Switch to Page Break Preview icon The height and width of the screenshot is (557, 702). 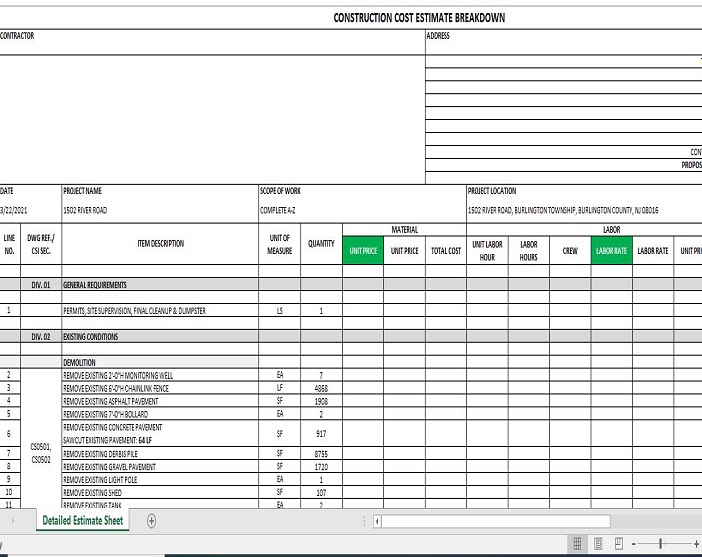[x=619, y=543]
